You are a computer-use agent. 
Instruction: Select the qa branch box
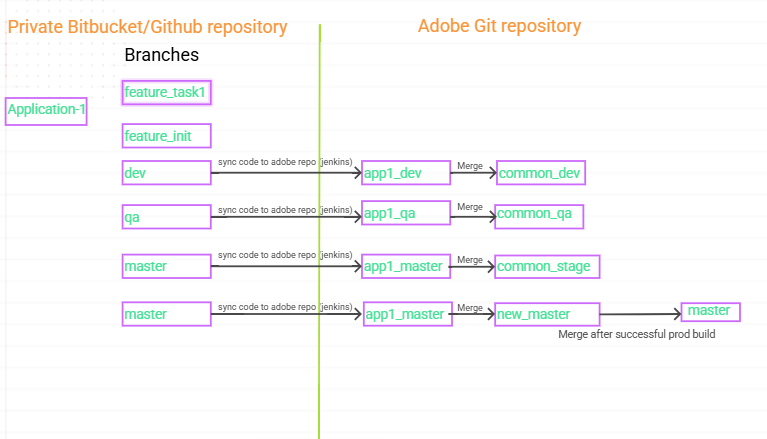[x=166, y=217]
